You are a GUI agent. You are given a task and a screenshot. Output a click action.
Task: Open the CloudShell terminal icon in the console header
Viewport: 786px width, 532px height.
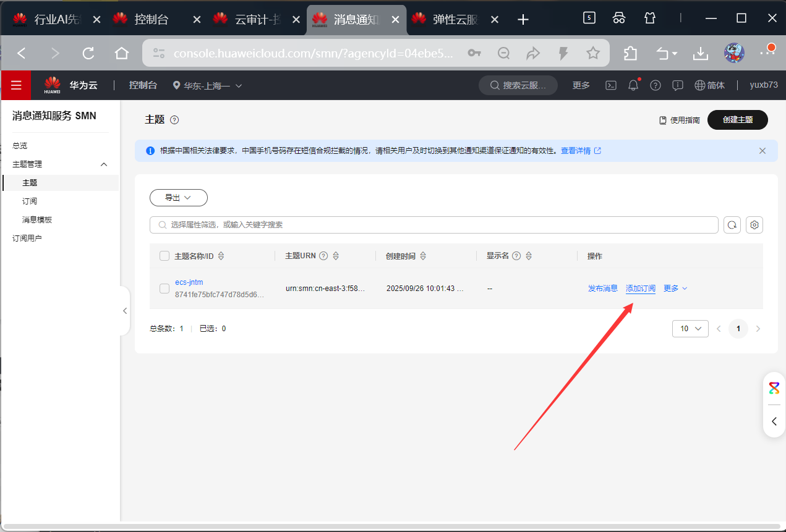pos(610,85)
